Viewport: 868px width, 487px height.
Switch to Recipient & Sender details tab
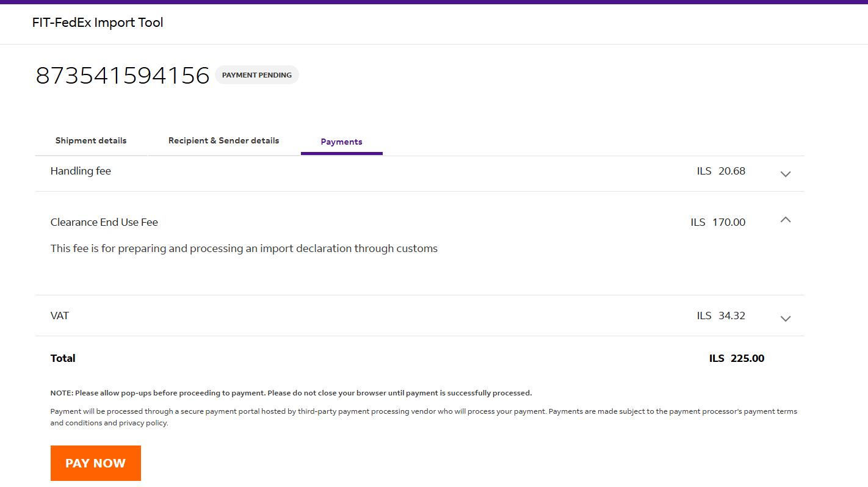click(224, 140)
